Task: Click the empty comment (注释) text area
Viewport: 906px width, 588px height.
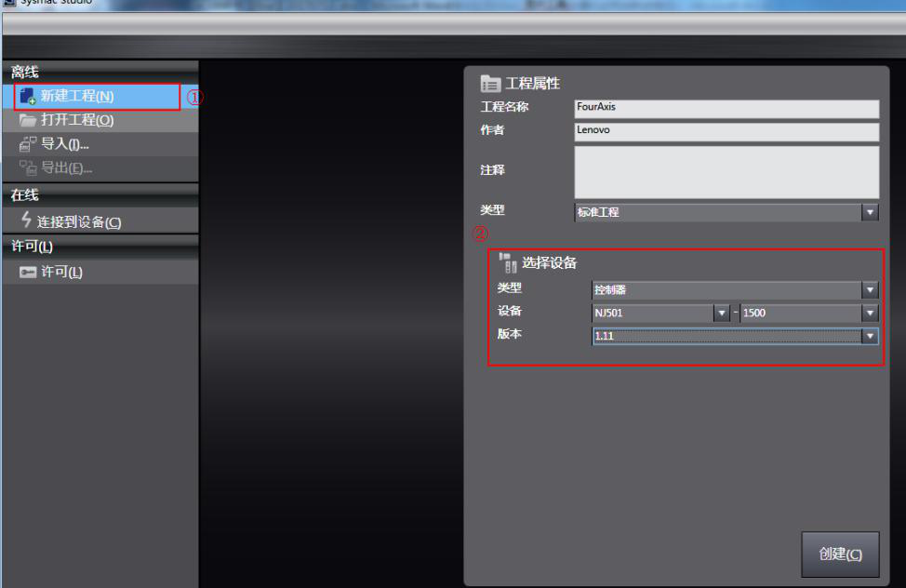Action: point(726,172)
